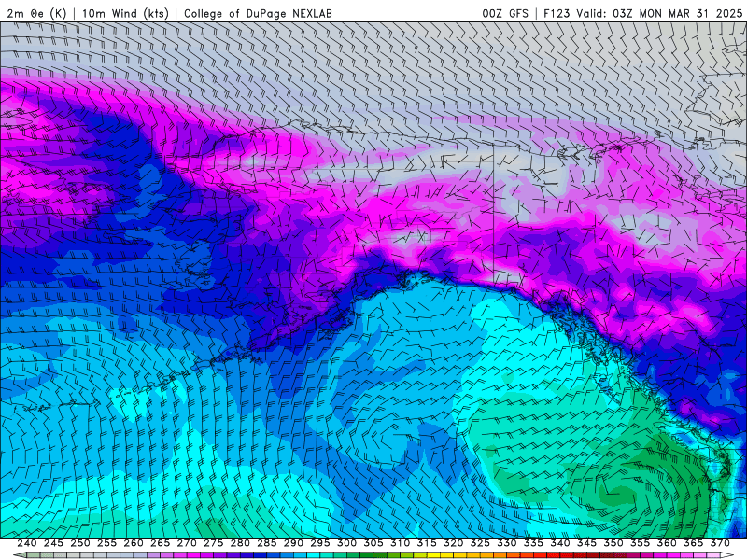Click the "F123" forecast hour text
The height and width of the screenshot is (560, 747).
[557, 13]
